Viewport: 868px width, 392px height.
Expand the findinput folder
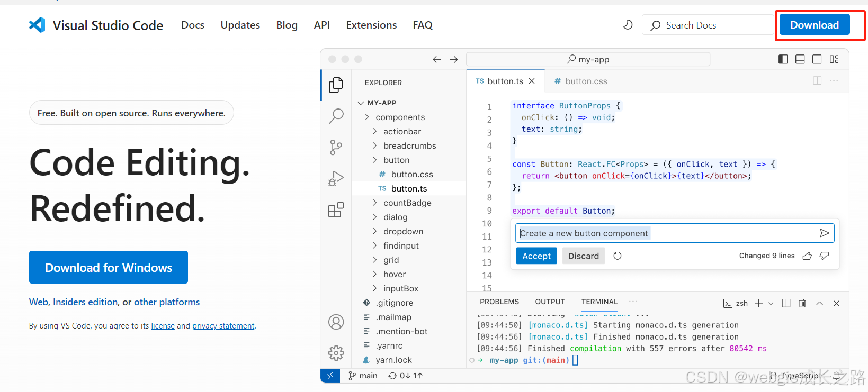374,245
